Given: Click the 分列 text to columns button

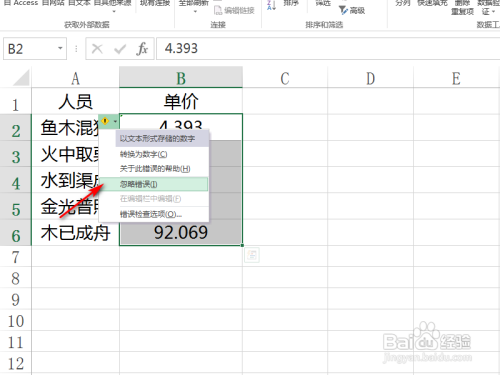Looking at the screenshot, I should (x=403, y=3).
